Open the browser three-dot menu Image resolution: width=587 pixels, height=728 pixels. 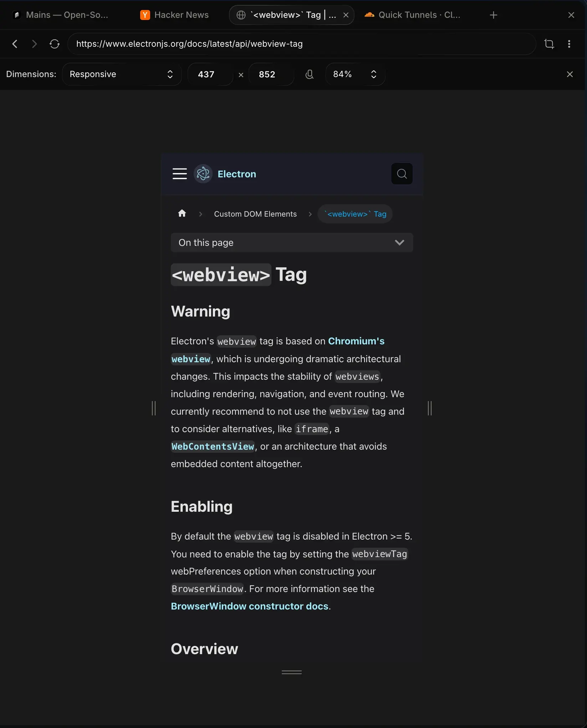tap(569, 44)
